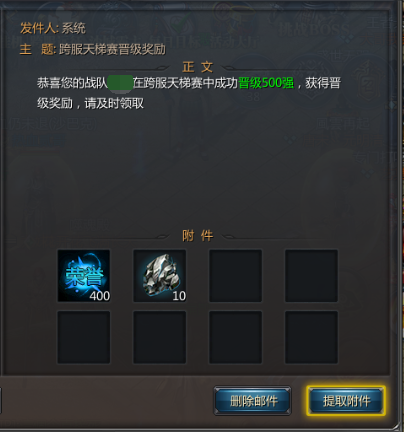
Task: Click the blurred green team name
Action: [120, 83]
